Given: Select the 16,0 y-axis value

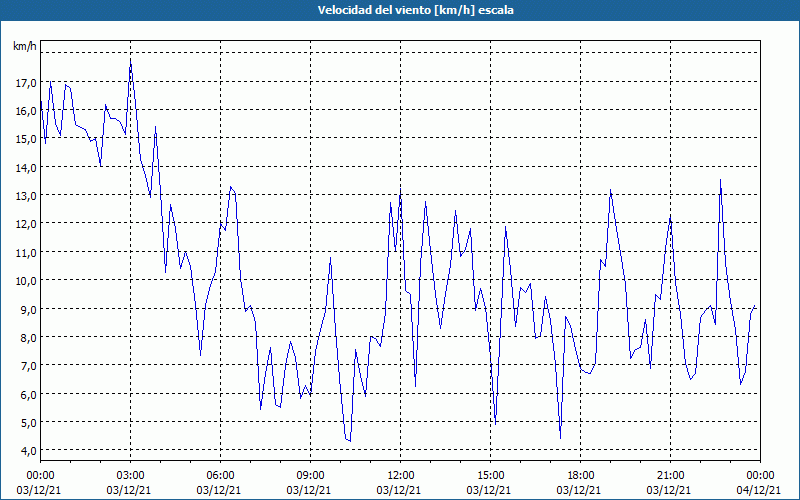Looking at the screenshot, I should tap(26, 111).
